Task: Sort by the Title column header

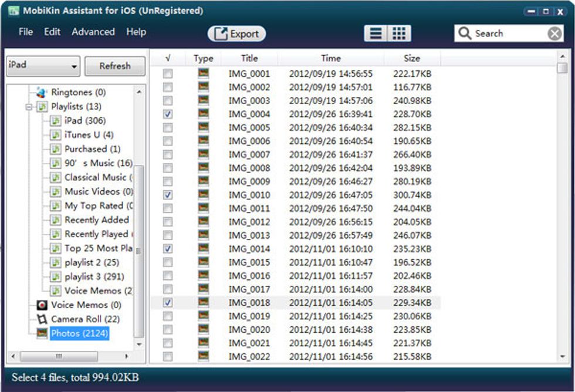Action: (x=249, y=58)
